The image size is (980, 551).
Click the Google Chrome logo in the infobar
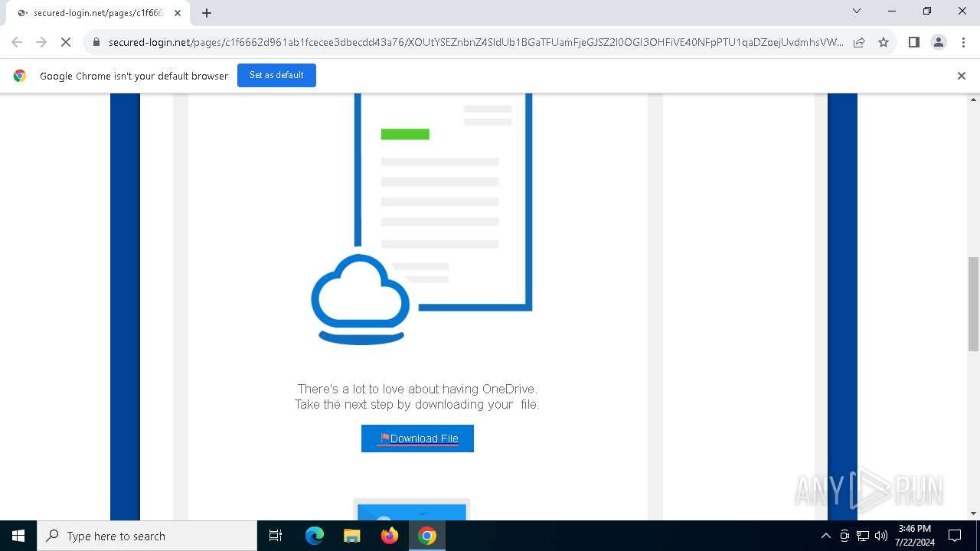[x=20, y=76]
